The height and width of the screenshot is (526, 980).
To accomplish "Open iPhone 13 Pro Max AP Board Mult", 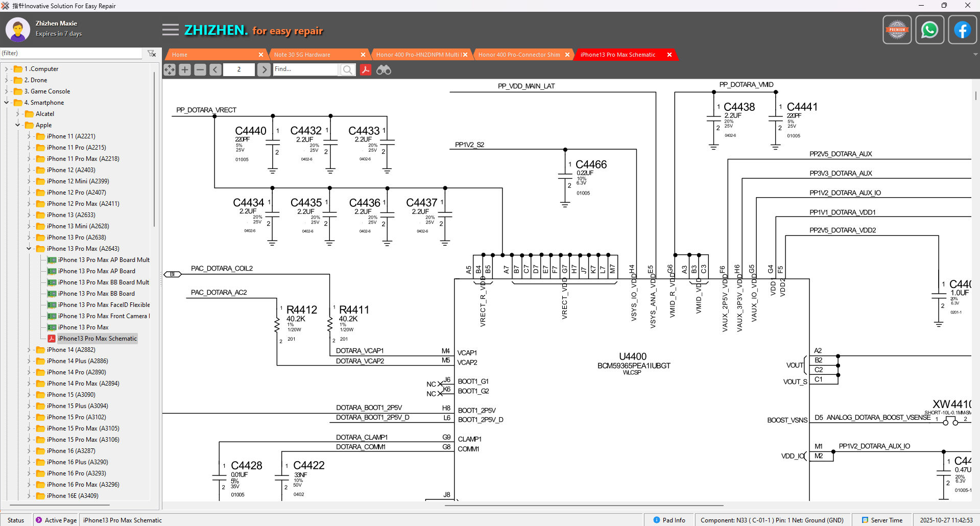I will 104,260.
